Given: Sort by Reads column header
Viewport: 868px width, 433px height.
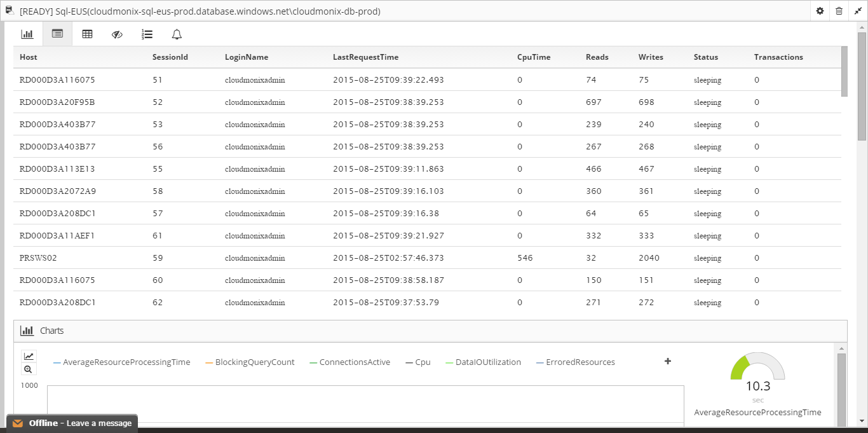Looking at the screenshot, I should coord(597,57).
